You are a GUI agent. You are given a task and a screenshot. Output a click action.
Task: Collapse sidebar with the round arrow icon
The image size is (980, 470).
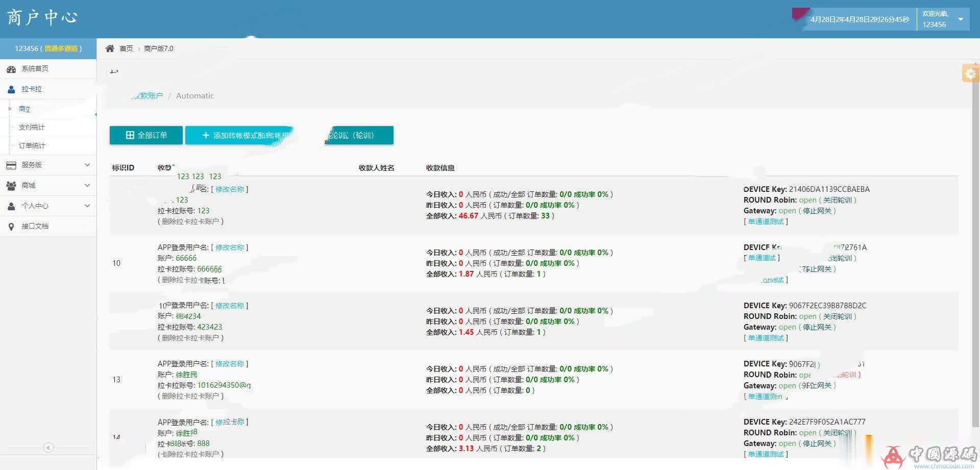click(48, 448)
